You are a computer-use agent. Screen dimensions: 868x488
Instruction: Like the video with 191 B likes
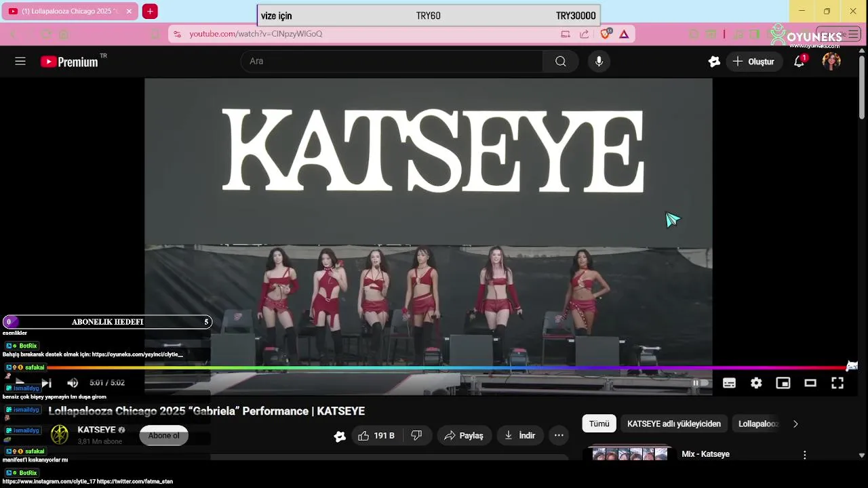click(376, 436)
